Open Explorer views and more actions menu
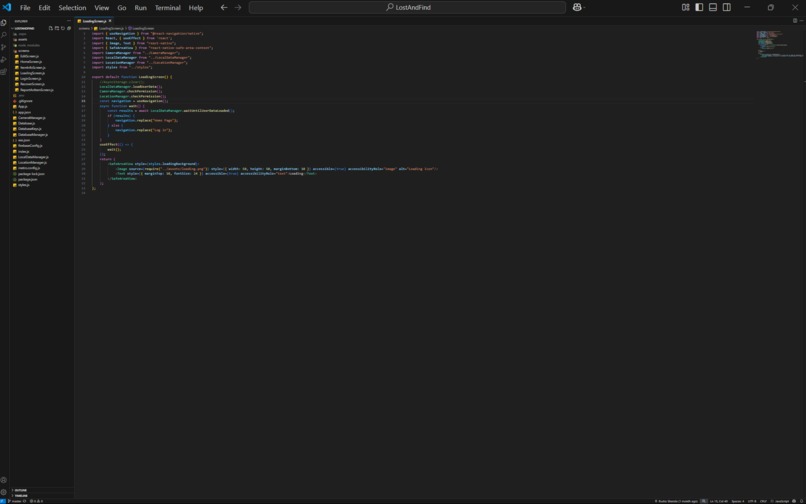Image resolution: width=806 pixels, height=504 pixels. click(x=69, y=21)
